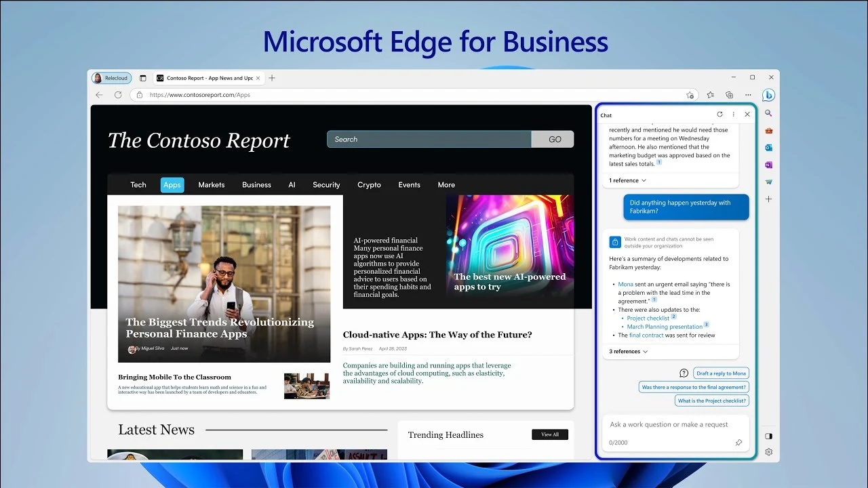Open best new AI-powered apps image
The image size is (868, 488).
click(x=509, y=251)
